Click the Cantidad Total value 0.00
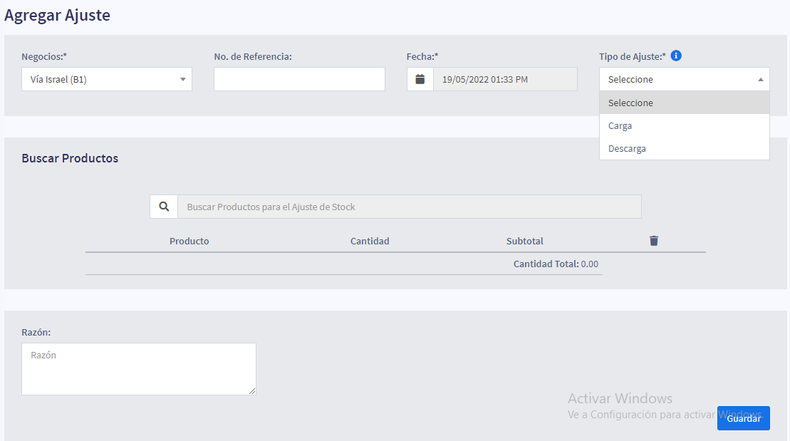 click(589, 264)
